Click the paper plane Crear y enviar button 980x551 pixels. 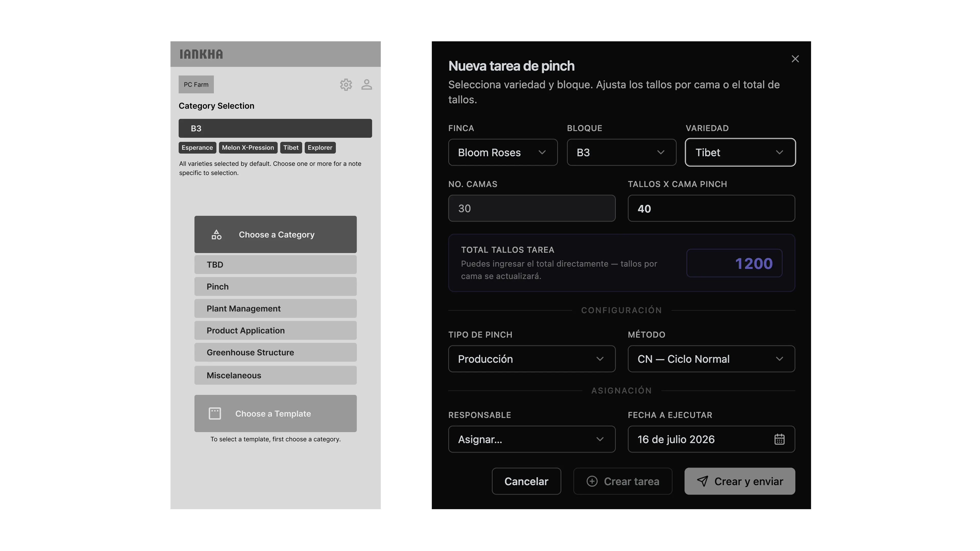740,481
